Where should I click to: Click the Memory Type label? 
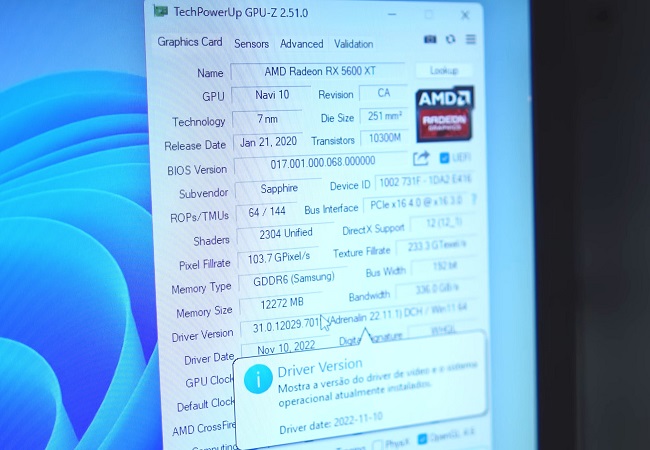click(201, 288)
